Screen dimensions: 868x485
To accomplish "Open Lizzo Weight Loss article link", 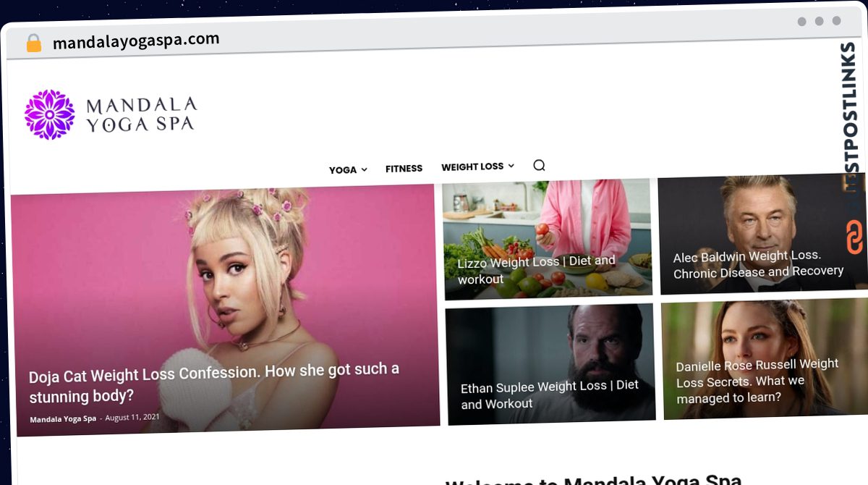I will [536, 269].
